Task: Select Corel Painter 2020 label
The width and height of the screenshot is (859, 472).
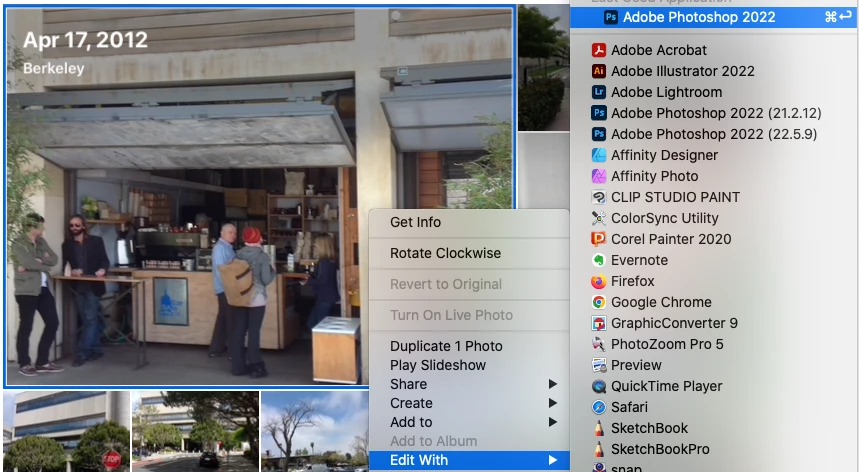Action: 671,239
